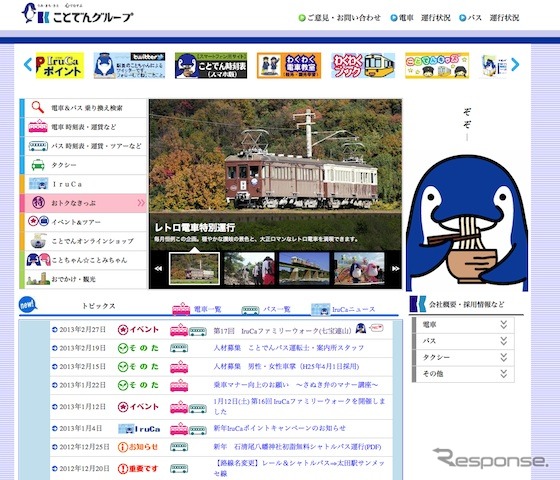This screenshot has height=480, width=560.
Task: Open 電車 運行状況 link
Action: click(x=420, y=18)
